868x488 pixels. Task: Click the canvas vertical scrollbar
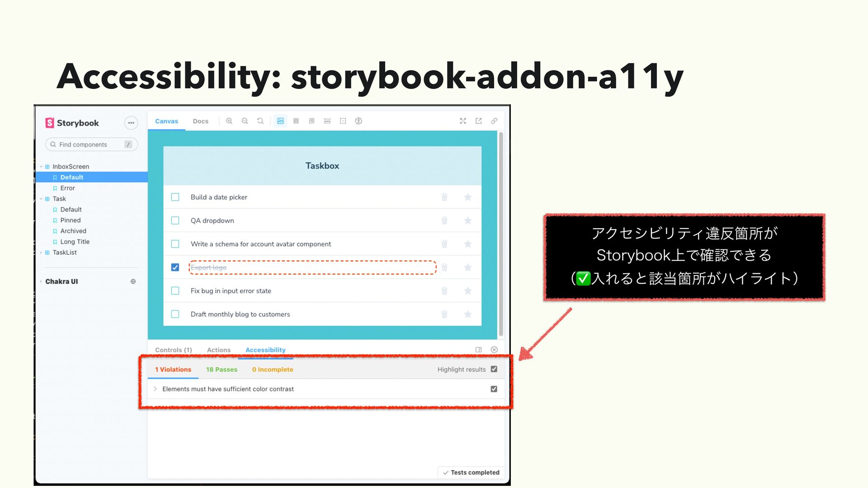(501, 234)
